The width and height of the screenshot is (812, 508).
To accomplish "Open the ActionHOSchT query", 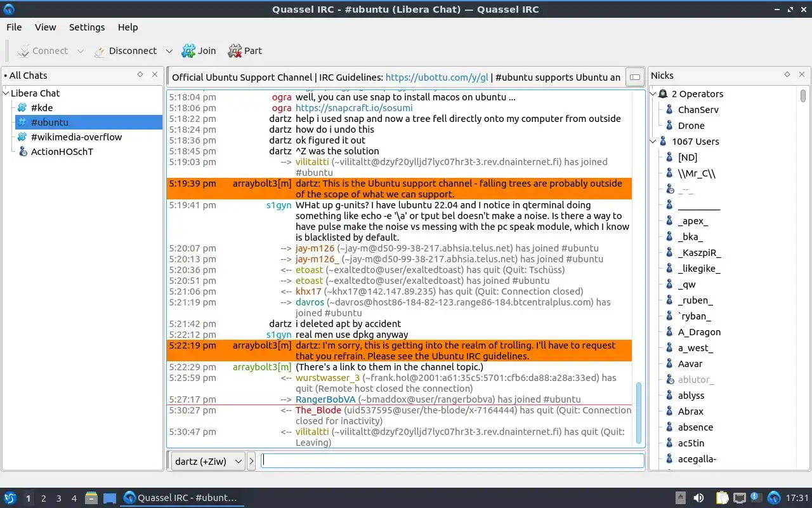I will [62, 151].
